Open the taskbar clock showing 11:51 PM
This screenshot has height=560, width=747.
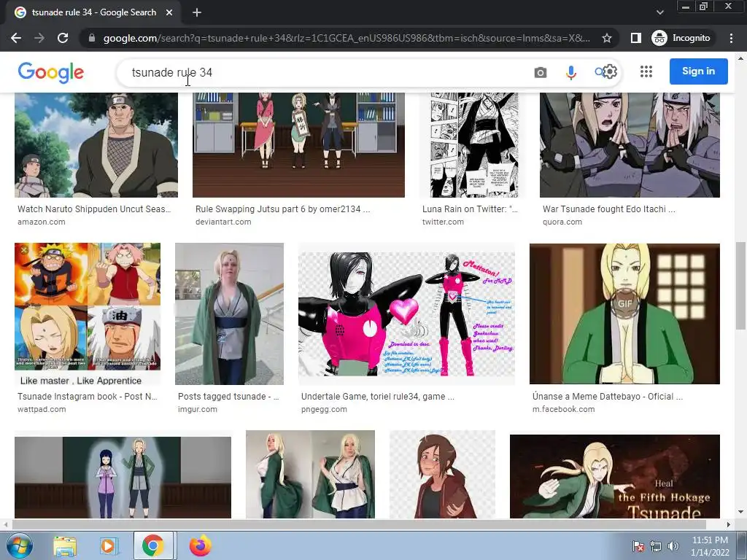(x=710, y=546)
